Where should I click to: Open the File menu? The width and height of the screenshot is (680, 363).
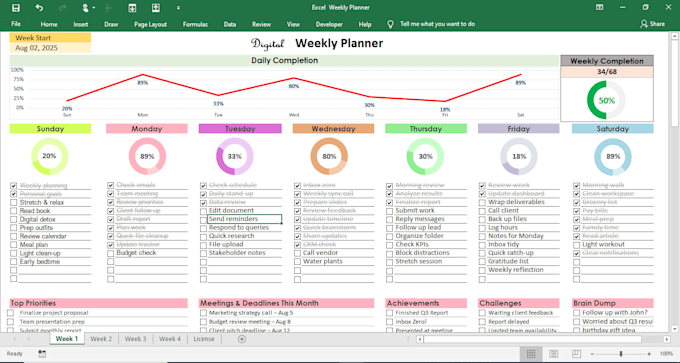(16, 24)
